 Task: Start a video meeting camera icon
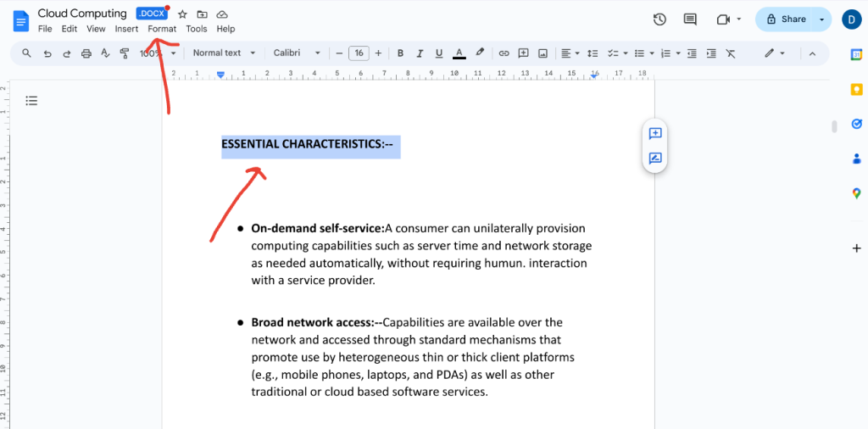point(723,19)
